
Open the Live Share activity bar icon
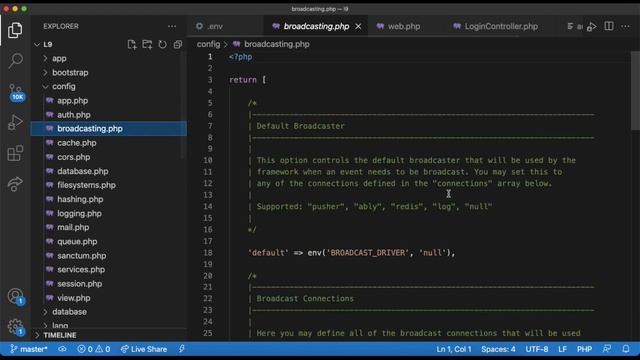[x=15, y=184]
